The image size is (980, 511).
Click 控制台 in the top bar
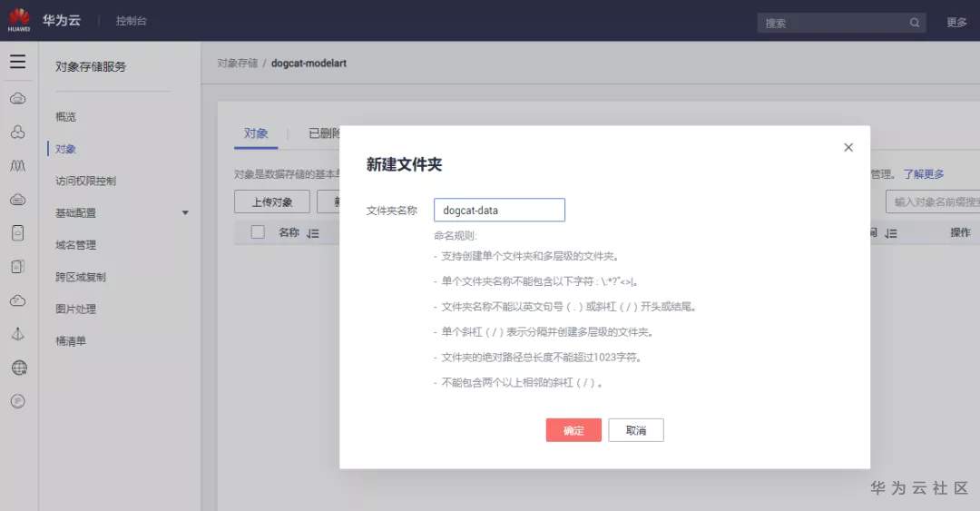pyautogui.click(x=132, y=21)
